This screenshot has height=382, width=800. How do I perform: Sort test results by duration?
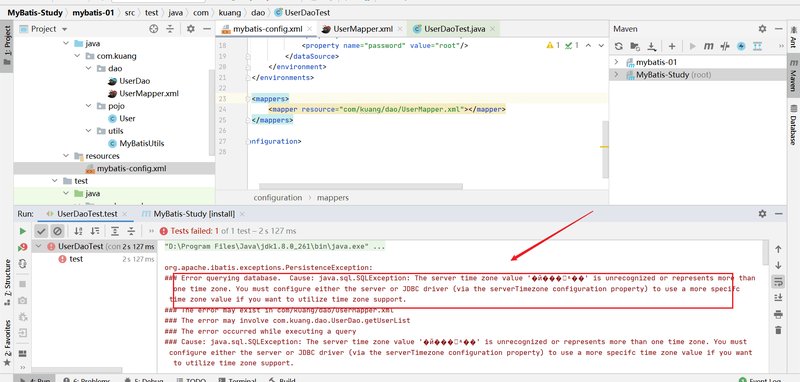[94, 231]
